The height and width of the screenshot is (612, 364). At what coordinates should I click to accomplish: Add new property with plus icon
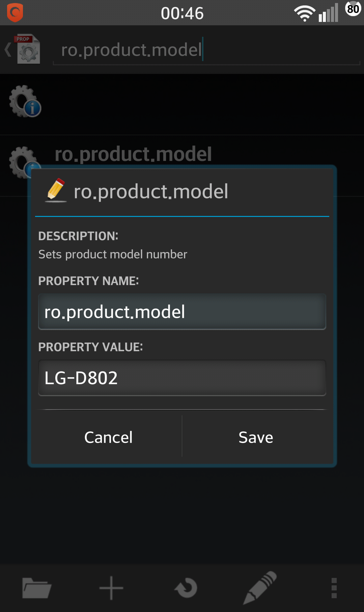click(111, 588)
